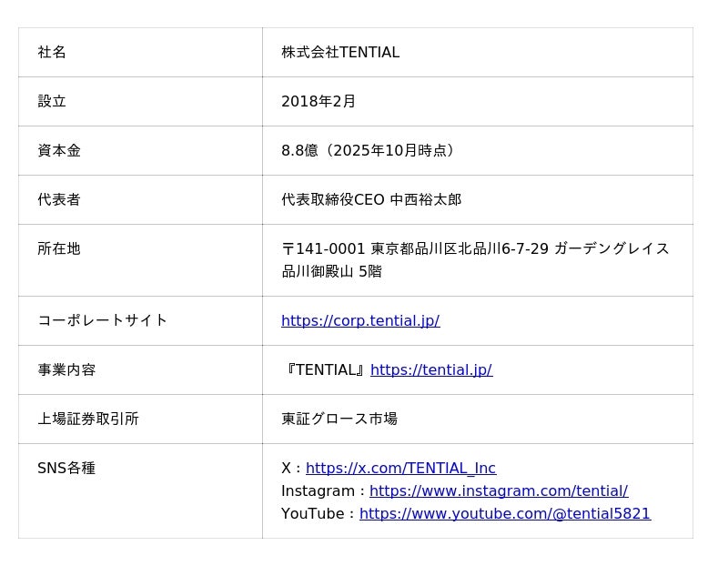Open the corp.tential.jp corporate site link
The height and width of the screenshot is (566, 728).
(360, 320)
